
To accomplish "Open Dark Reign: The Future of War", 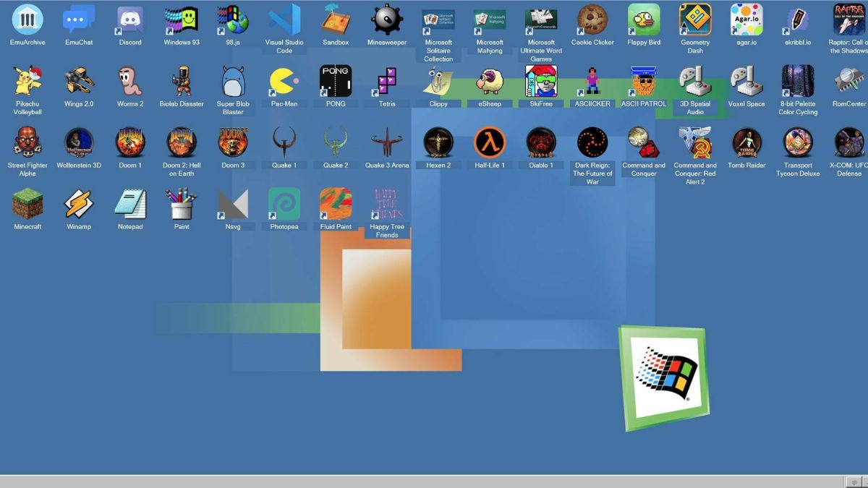I will (x=592, y=142).
